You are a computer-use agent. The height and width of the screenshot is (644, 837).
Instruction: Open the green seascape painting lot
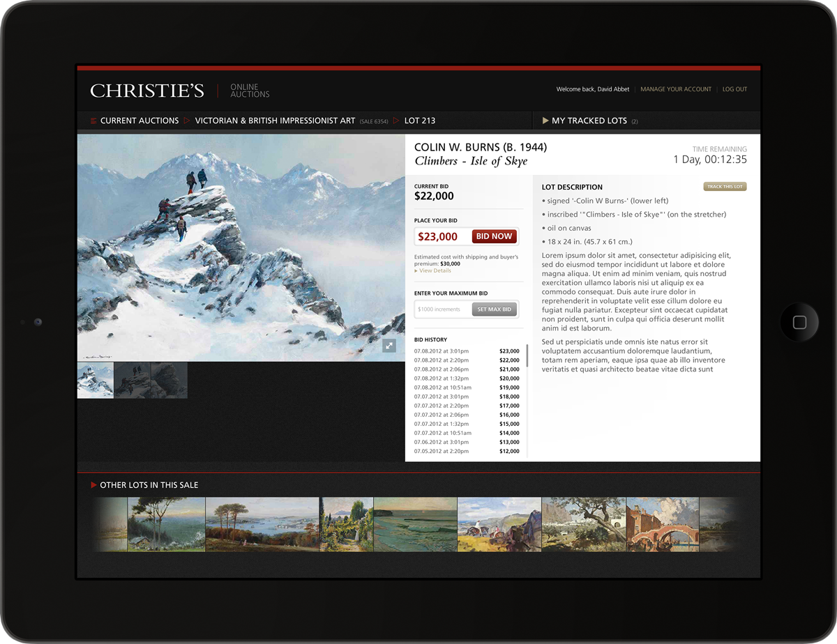click(415, 524)
